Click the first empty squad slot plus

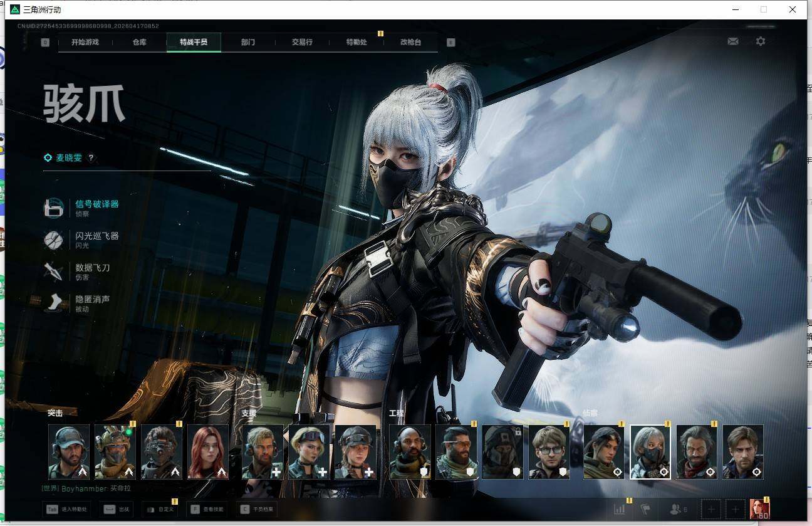(710, 509)
